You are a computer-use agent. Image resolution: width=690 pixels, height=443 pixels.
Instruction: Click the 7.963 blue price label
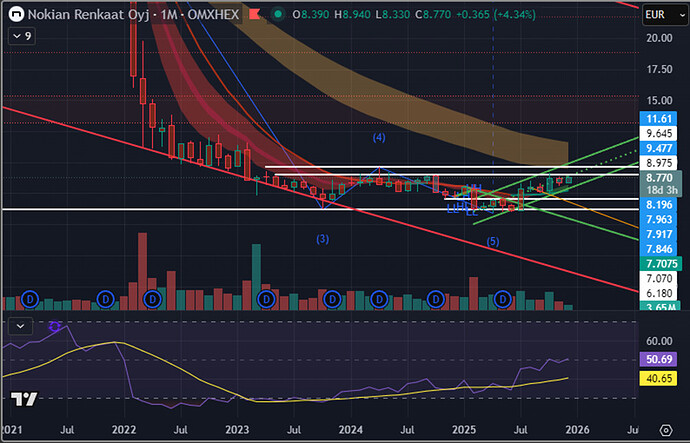click(659, 219)
